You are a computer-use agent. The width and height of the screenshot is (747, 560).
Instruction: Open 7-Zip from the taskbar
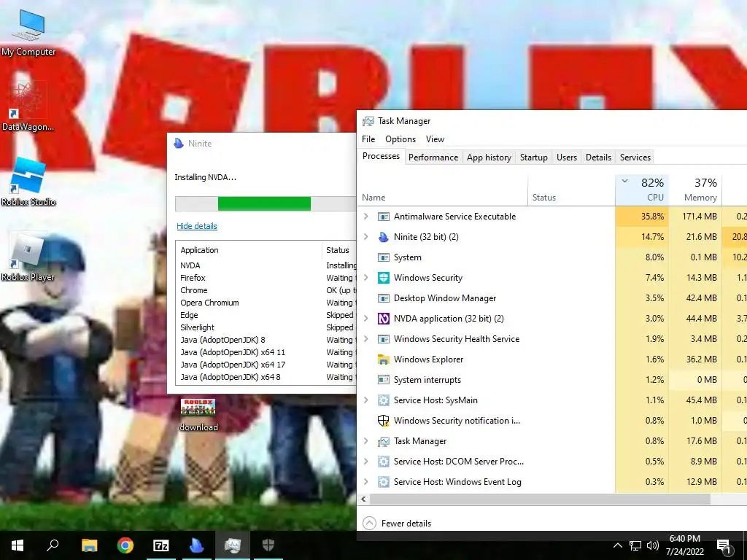coord(161,545)
